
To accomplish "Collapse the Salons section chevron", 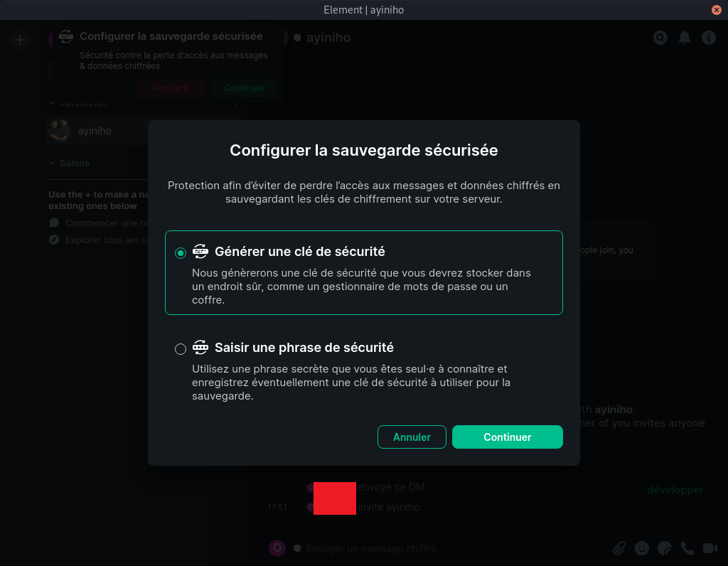I will (52, 163).
